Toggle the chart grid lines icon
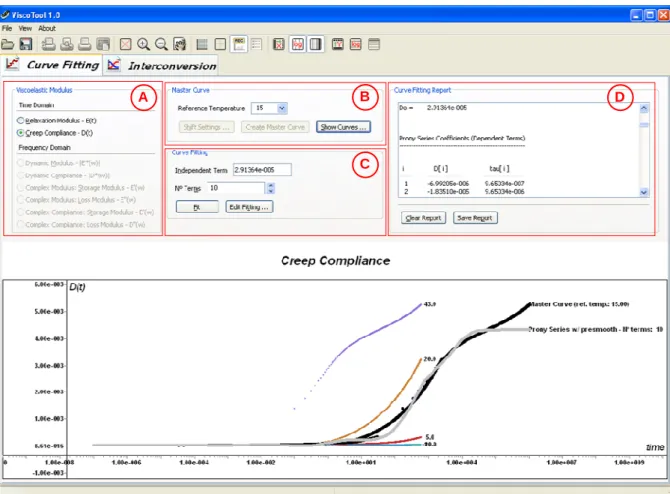 coord(202,44)
